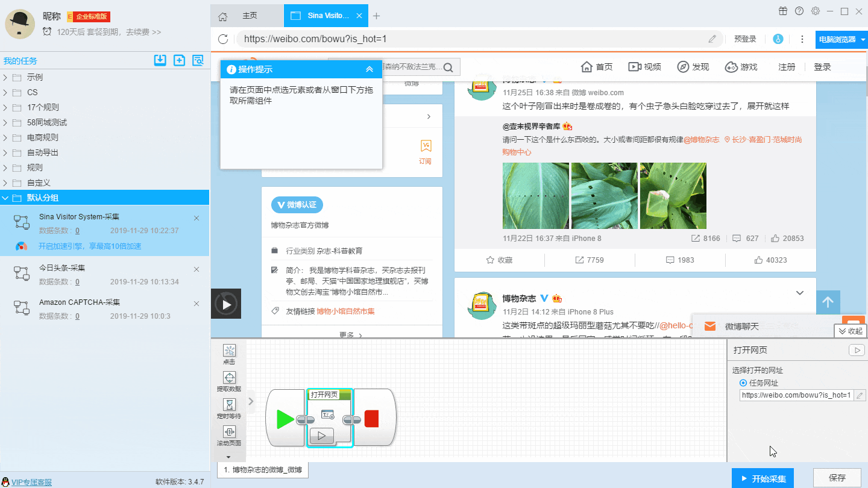The image size is (868, 488).
Task: Click the 博物杂志的微博 page tab at bottom
Action: coord(263,469)
